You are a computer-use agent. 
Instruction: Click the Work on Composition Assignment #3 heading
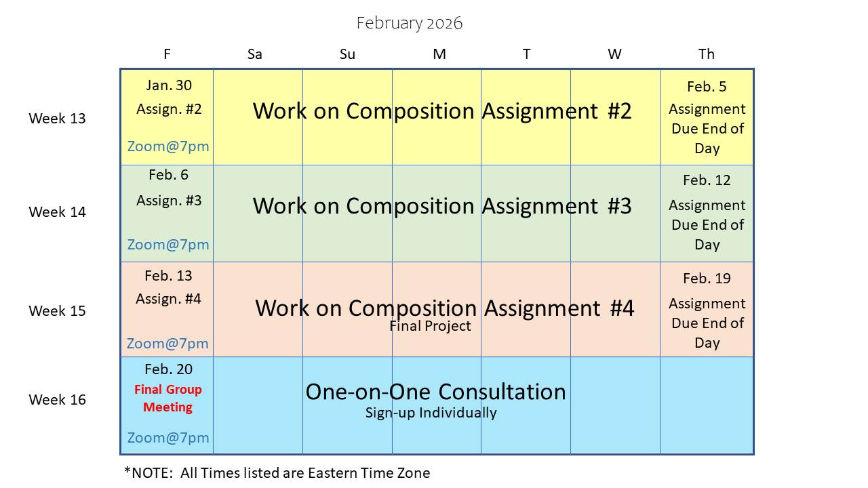[442, 206]
